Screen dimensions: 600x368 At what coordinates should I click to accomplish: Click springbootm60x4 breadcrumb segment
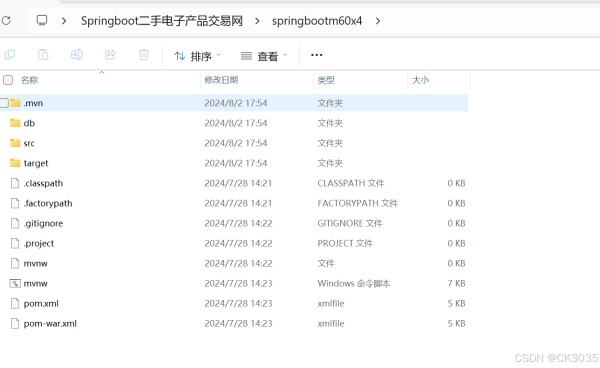click(317, 21)
